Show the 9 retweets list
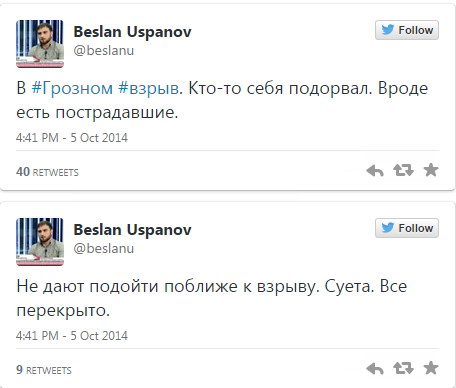This screenshot has width=456, height=388. [44, 370]
